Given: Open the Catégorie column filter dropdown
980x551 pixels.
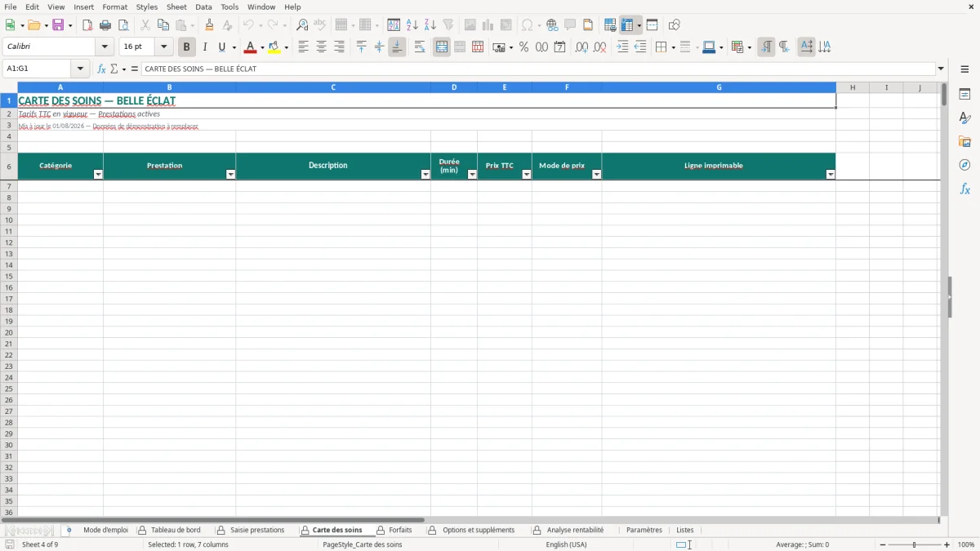Looking at the screenshot, I should point(98,175).
